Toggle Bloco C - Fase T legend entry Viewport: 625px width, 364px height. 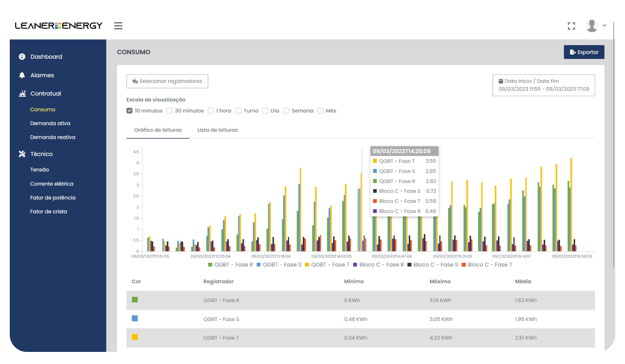point(487,265)
